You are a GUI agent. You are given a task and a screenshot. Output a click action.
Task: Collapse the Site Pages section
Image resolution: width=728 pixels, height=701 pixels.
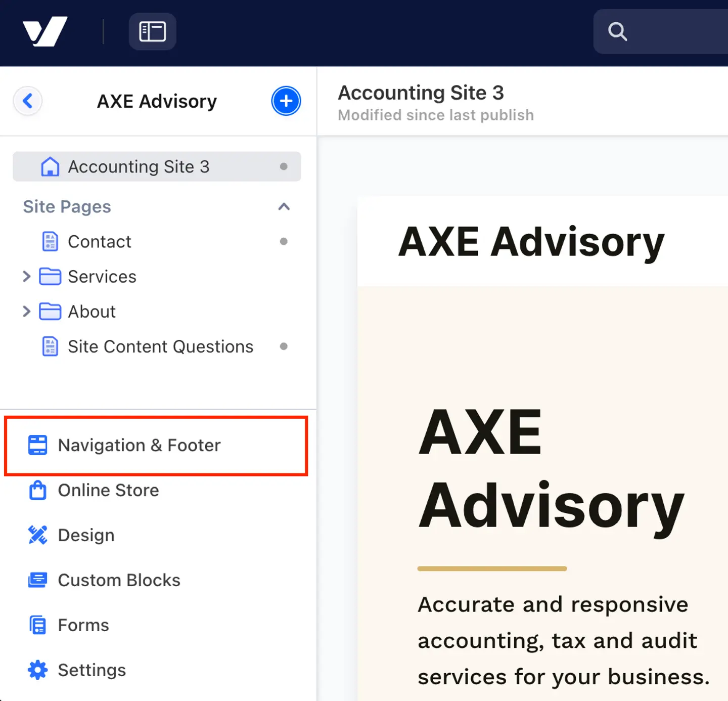click(284, 206)
